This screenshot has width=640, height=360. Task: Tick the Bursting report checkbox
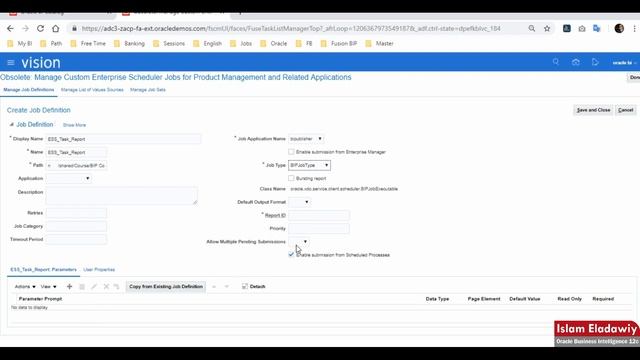pos(291,178)
